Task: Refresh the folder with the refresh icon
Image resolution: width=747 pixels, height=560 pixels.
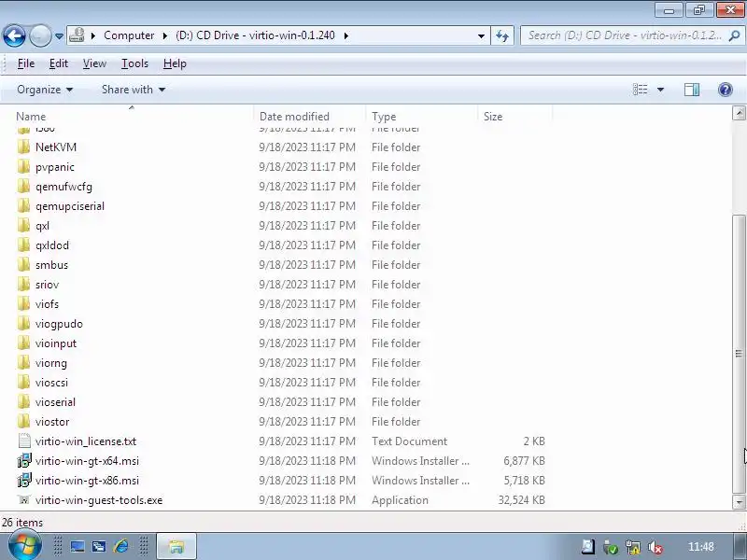Action: [x=502, y=35]
